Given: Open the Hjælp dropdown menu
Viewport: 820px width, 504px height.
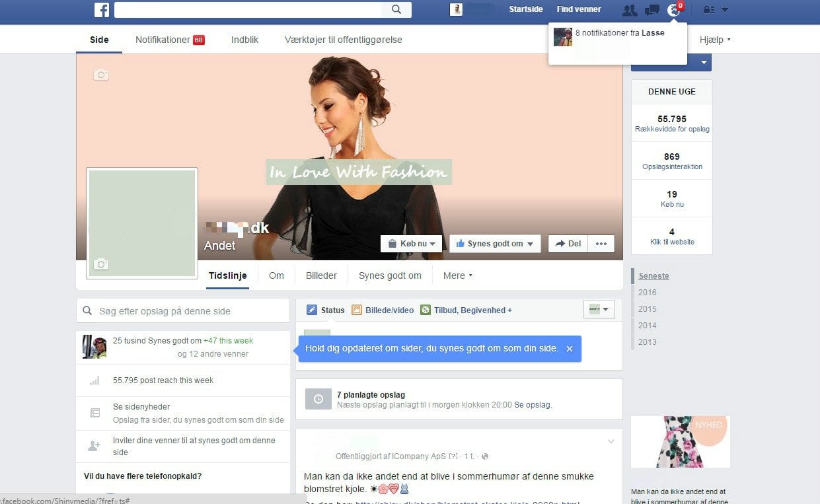Looking at the screenshot, I should click(x=715, y=40).
